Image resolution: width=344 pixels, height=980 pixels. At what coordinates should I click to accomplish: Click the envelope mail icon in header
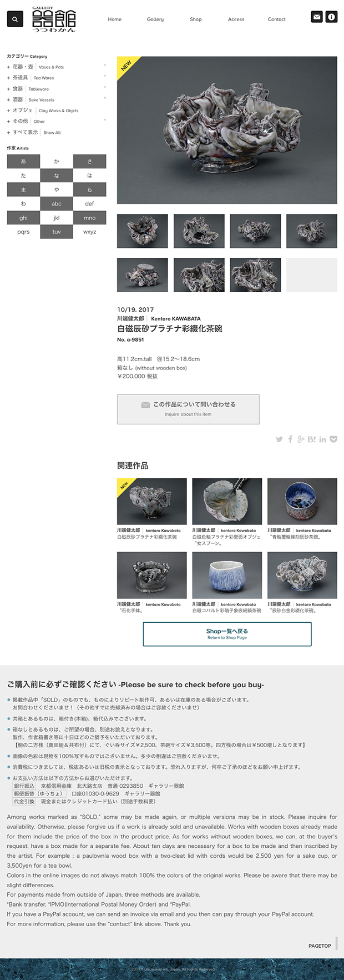coord(317,17)
